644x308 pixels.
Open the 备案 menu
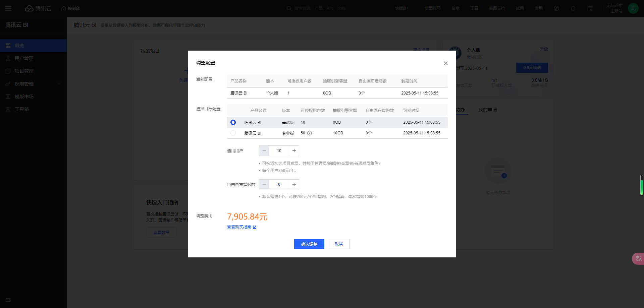click(455, 8)
